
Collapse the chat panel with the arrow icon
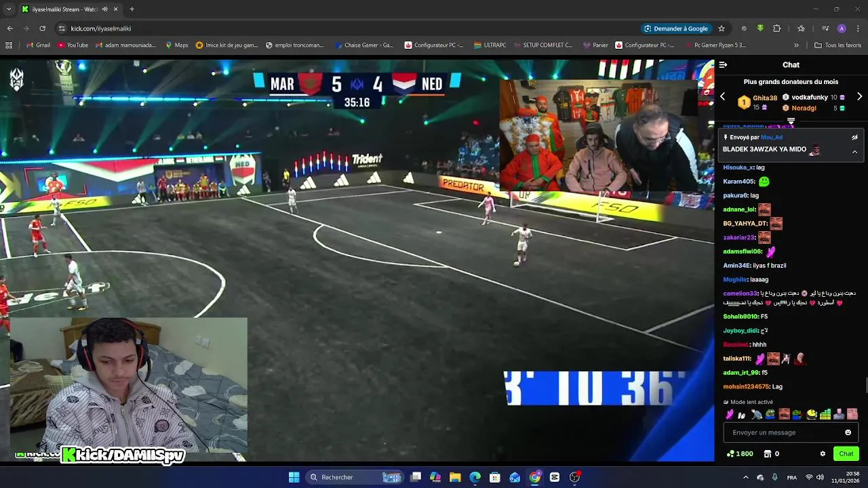723,65
